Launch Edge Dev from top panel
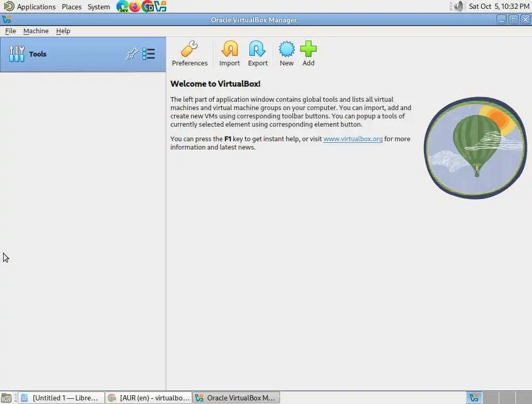The image size is (532, 404). click(x=122, y=6)
